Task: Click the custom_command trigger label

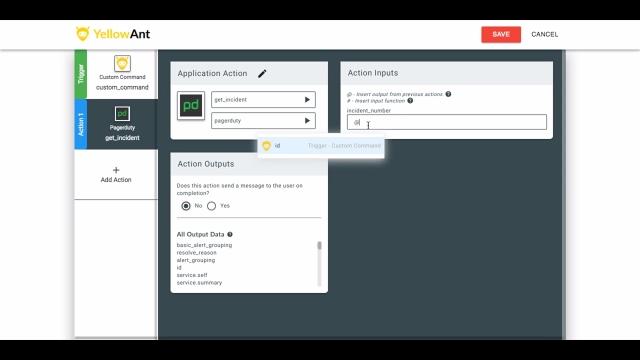Action: (x=122, y=87)
